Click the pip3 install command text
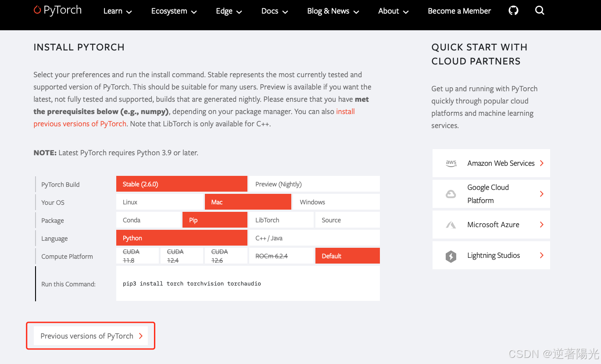The width and height of the screenshot is (601, 364). [192, 284]
